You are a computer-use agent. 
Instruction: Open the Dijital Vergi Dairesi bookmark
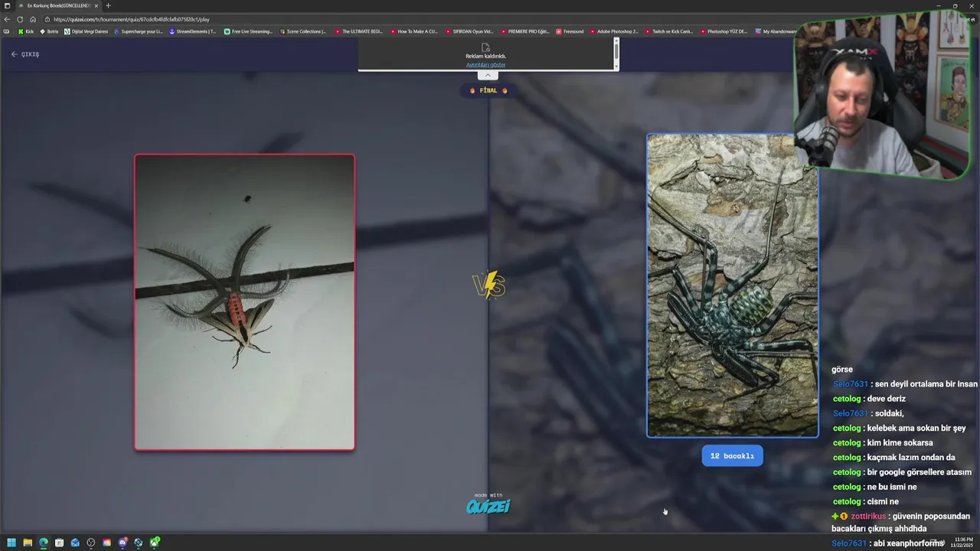point(87,31)
